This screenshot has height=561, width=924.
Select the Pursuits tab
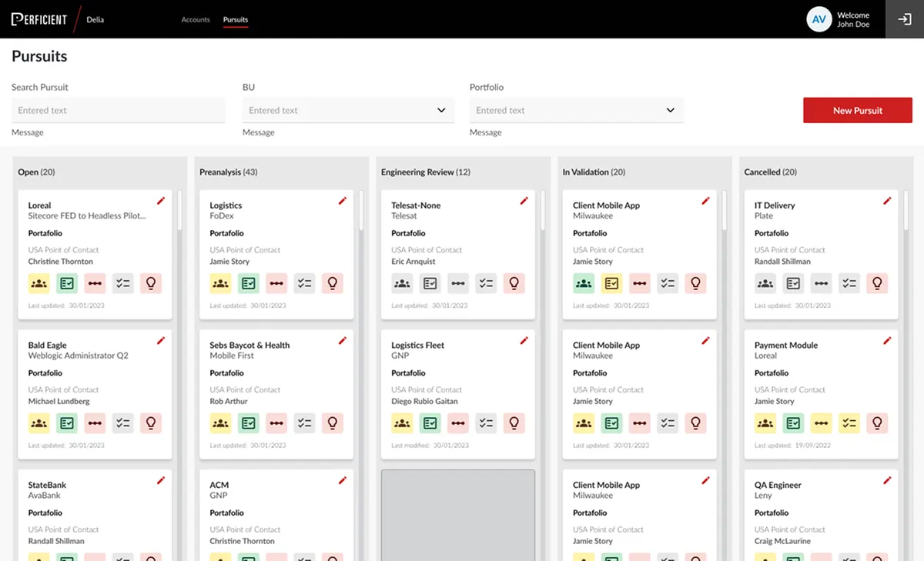click(x=236, y=19)
